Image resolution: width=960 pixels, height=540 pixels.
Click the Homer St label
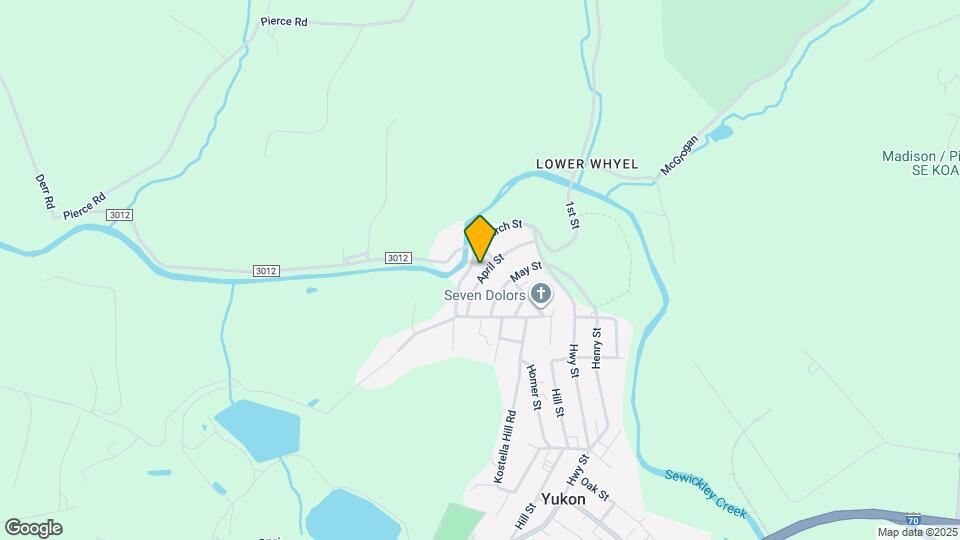point(534,387)
